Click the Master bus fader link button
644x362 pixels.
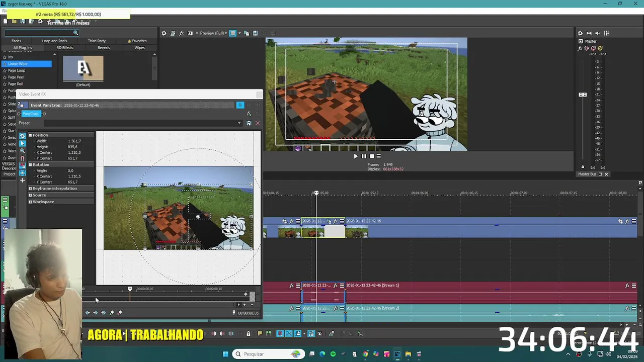pos(583,95)
